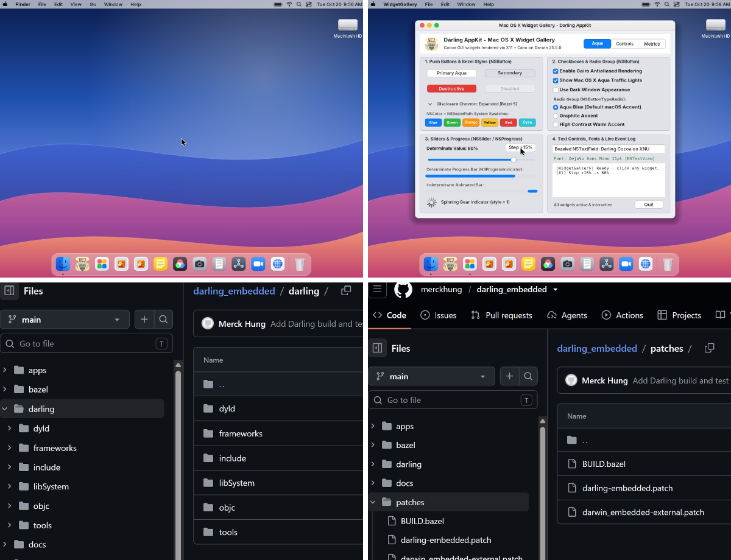Open the main branch dropdown on the darling page

(x=65, y=319)
